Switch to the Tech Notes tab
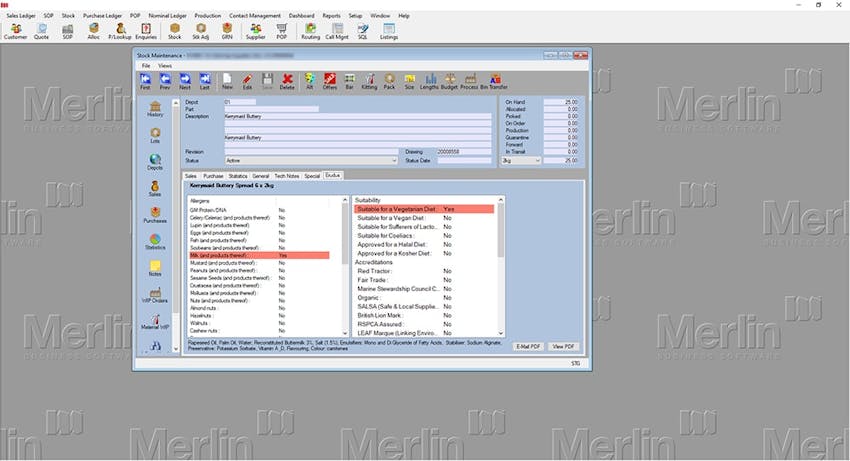 tap(287, 176)
